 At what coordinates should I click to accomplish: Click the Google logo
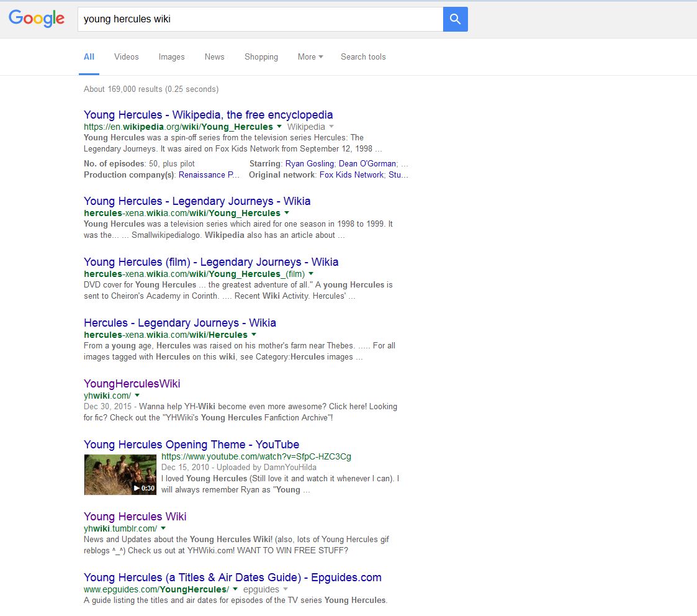click(37, 19)
